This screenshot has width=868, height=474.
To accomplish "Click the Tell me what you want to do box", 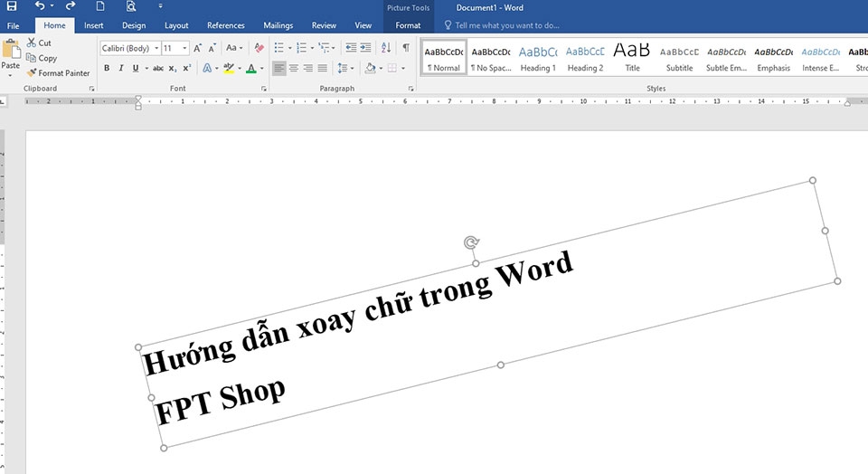I will click(x=502, y=25).
